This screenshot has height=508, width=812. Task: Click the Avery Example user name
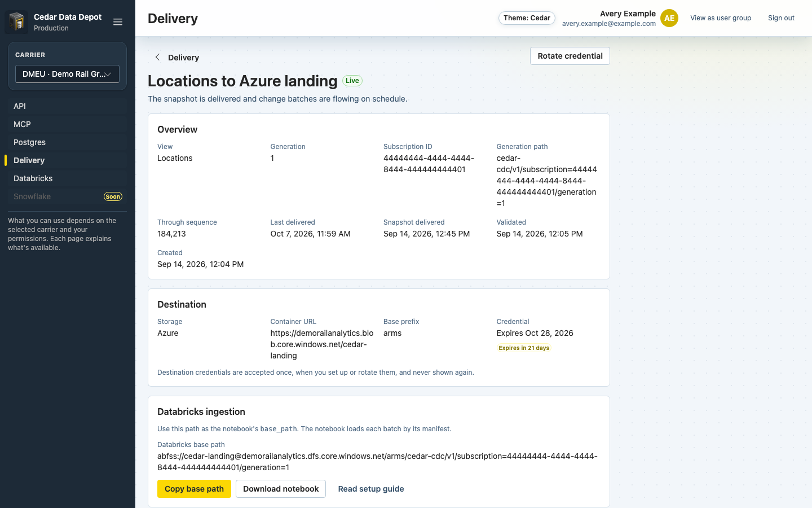(x=628, y=14)
